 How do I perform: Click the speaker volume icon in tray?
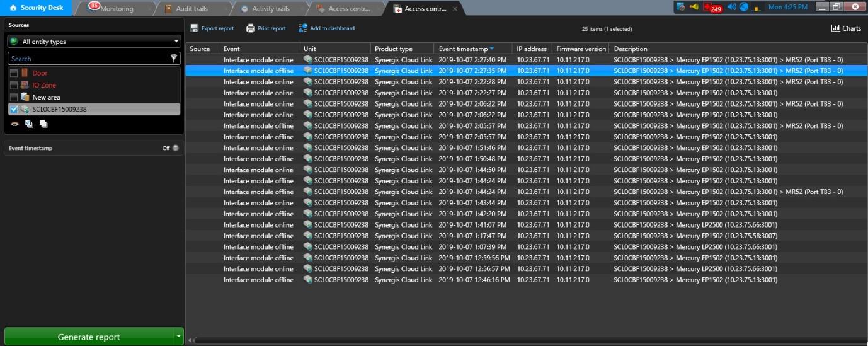[x=731, y=8]
